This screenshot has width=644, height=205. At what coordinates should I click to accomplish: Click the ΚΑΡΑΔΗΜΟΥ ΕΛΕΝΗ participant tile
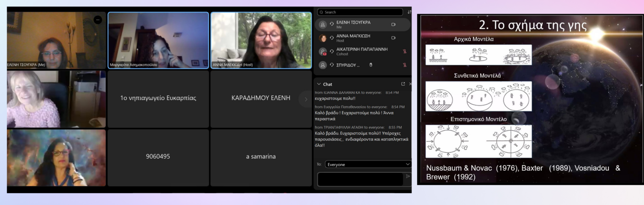click(x=261, y=98)
